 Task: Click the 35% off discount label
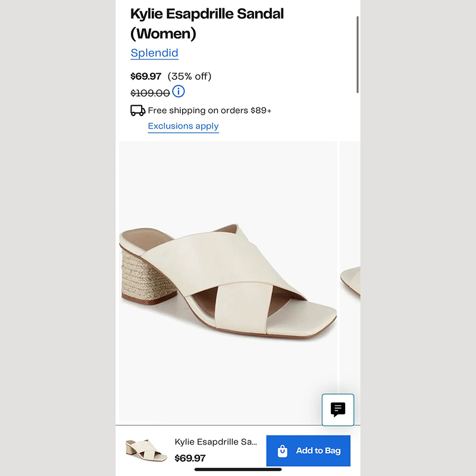pyautogui.click(x=189, y=76)
